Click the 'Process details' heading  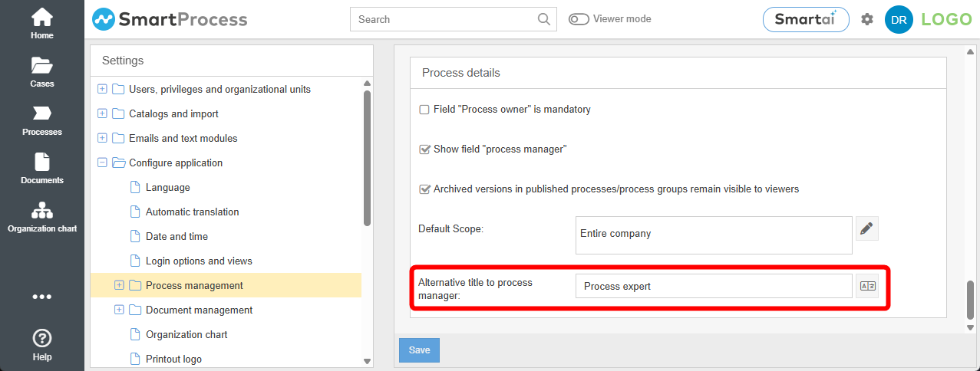tap(461, 73)
